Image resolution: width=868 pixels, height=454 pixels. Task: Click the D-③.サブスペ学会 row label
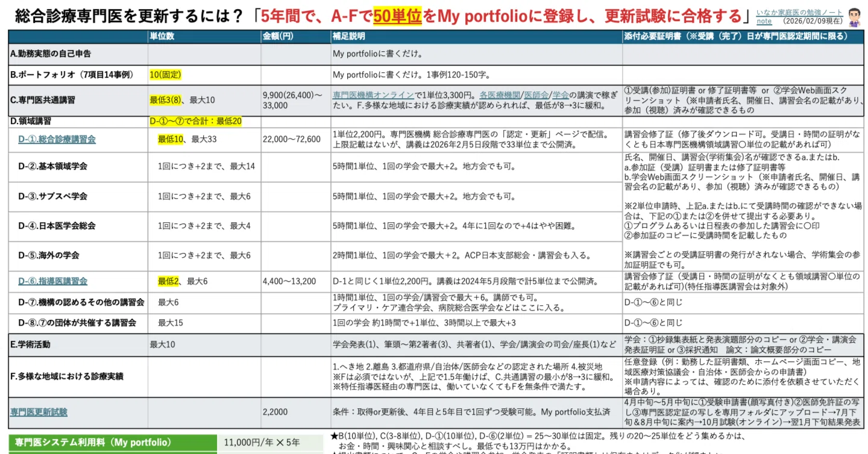(x=52, y=196)
